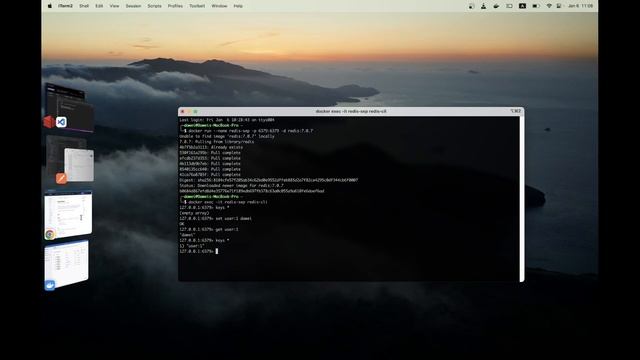Open the Edit menu
This screenshot has width=640, height=360.
click(99, 6)
